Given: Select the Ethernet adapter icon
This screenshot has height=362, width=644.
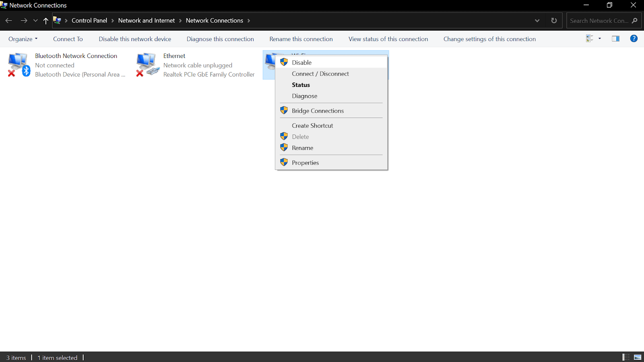Looking at the screenshot, I should pos(147,64).
